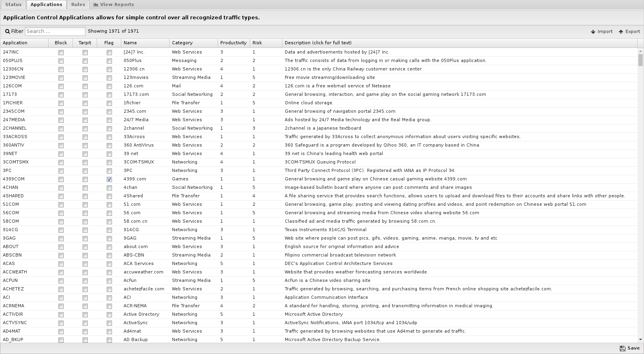Image resolution: width=644 pixels, height=354 pixels.
Task: Click the Filter magnifier icon
Action: tap(7, 31)
